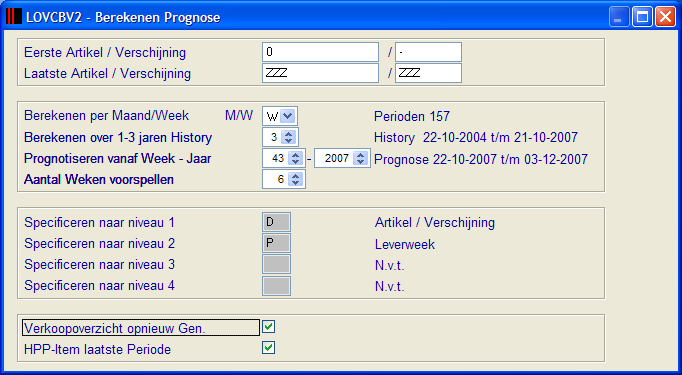This screenshot has width=682, height=375.
Task: Click the 'Verkoopoverzicht opnieuw Gen.' label
Action: tap(115, 328)
